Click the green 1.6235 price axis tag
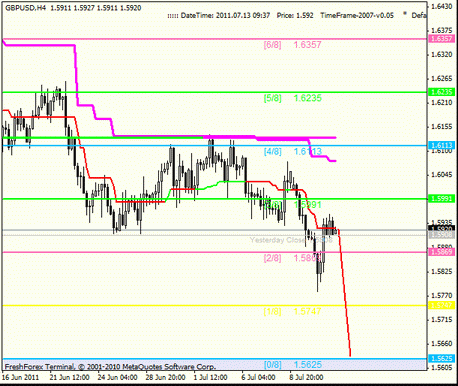Viewport: 458px width, 386px height. [441, 92]
